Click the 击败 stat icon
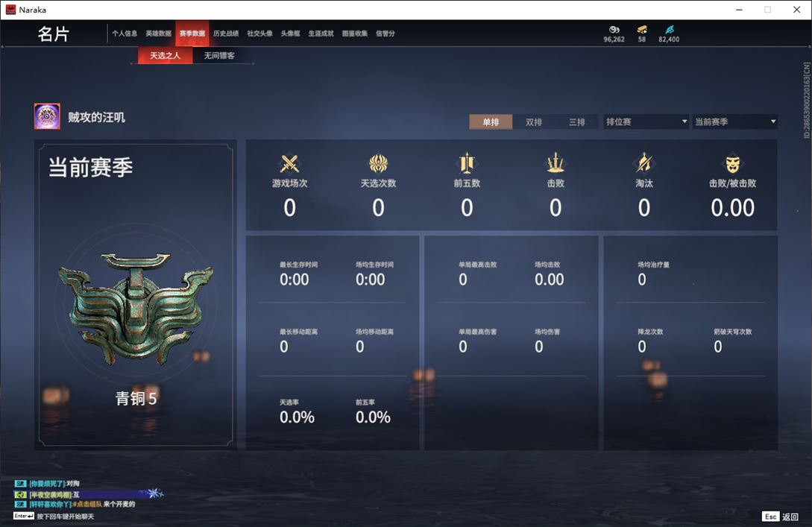Screen dimensions: 812x527 [555, 163]
